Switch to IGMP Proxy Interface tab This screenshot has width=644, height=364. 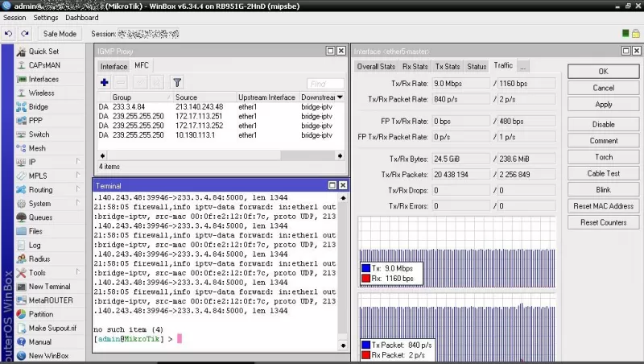click(114, 66)
